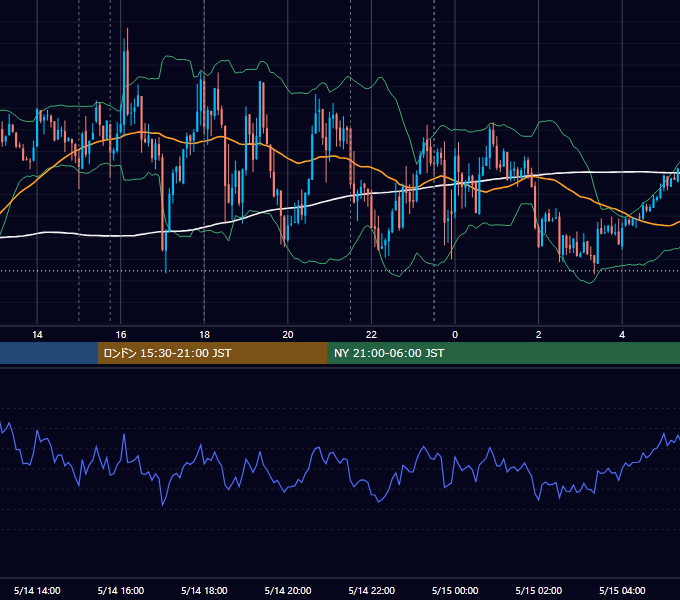
Task: Click the '22' hour label on price chart axis
Action: [371, 335]
